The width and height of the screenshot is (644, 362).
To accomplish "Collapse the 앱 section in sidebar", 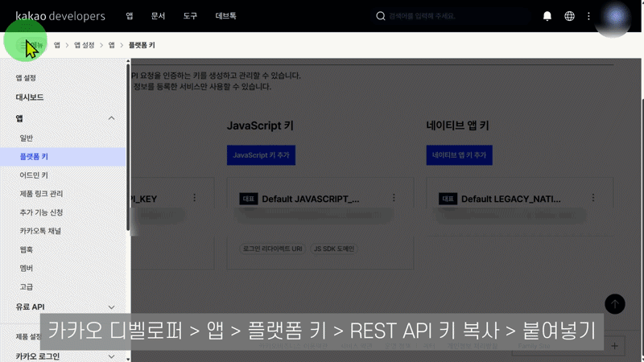I will point(112,118).
